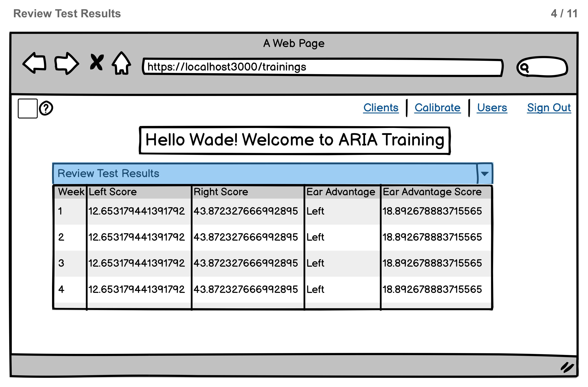
Task: Open the Users navigation link
Action: (492, 108)
